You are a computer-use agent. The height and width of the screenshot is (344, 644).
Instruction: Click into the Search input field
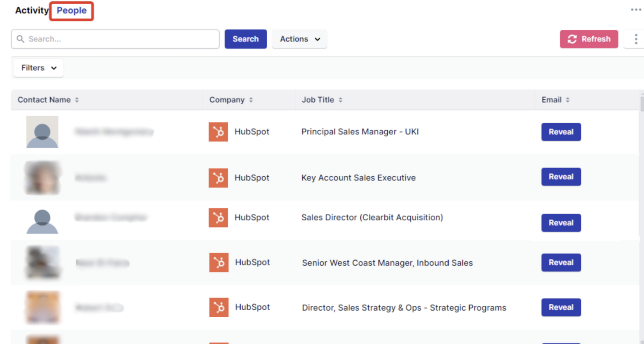click(x=119, y=39)
